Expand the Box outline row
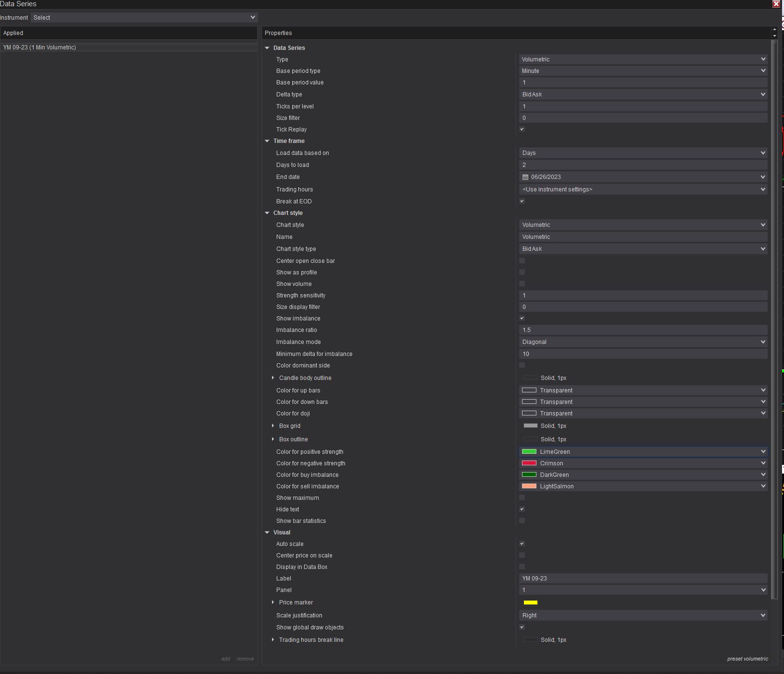This screenshot has height=674, width=784. (x=273, y=439)
